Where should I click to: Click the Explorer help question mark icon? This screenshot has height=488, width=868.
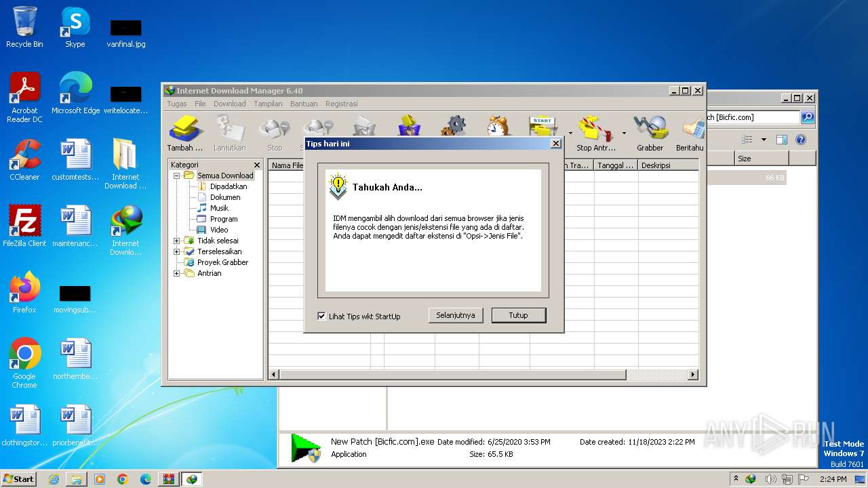(x=801, y=140)
